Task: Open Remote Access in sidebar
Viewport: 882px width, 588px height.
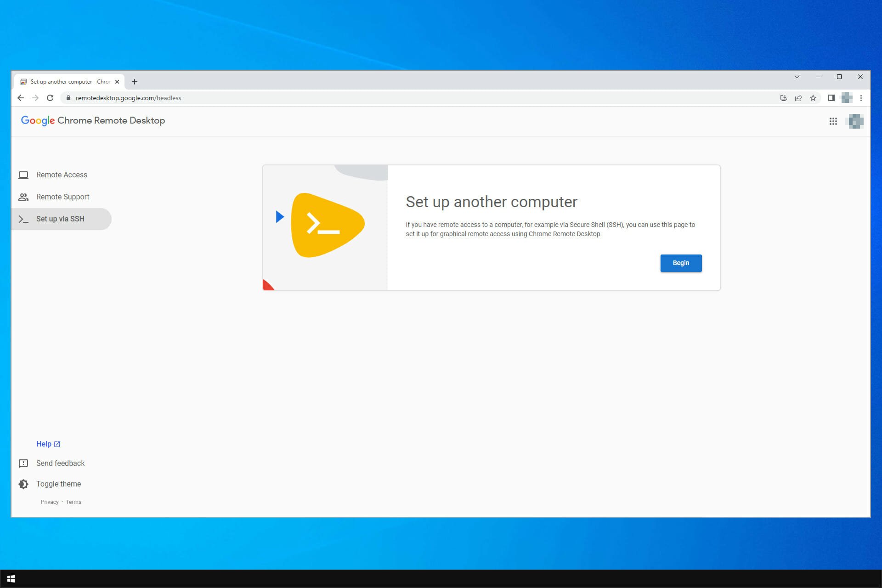Action: pyautogui.click(x=62, y=175)
